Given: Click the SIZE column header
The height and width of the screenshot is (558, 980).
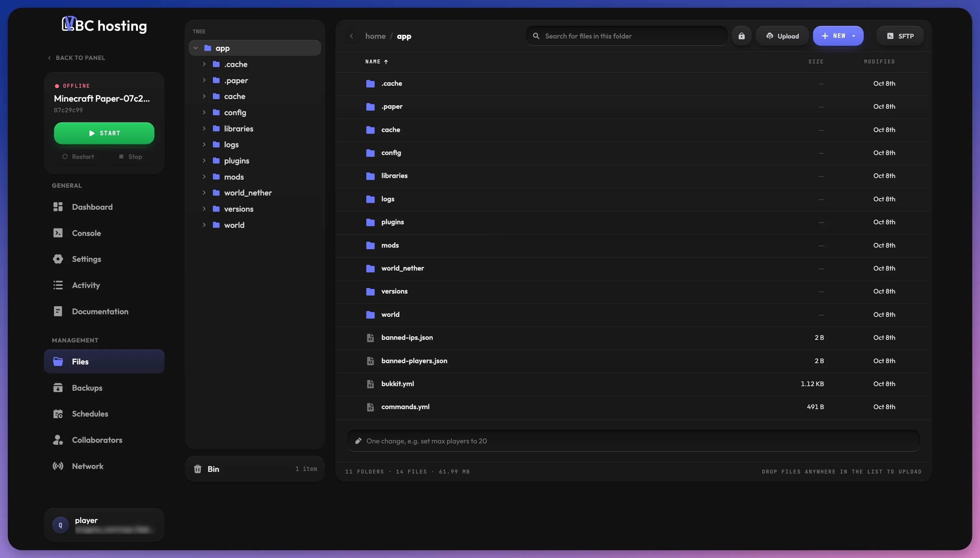Looking at the screenshot, I should click(x=816, y=62).
